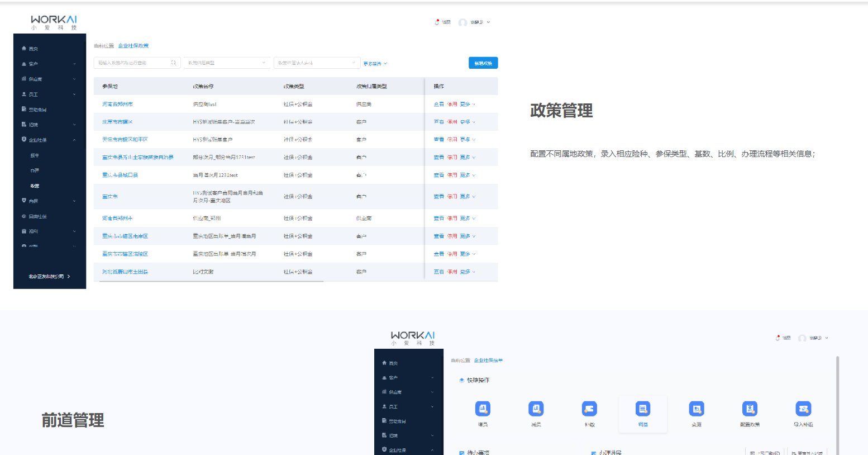
Task: Click 查看 for 重庆市县城口县 row
Action: click(438, 176)
